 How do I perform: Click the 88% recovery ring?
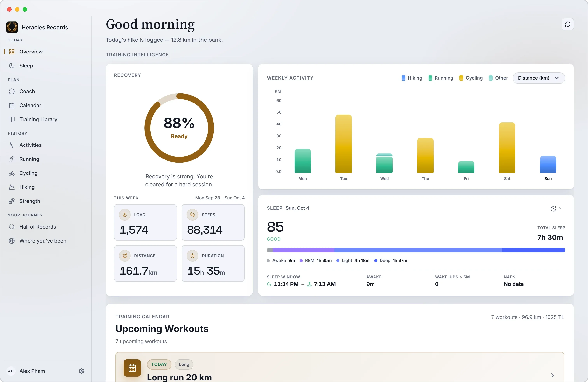coord(179,128)
